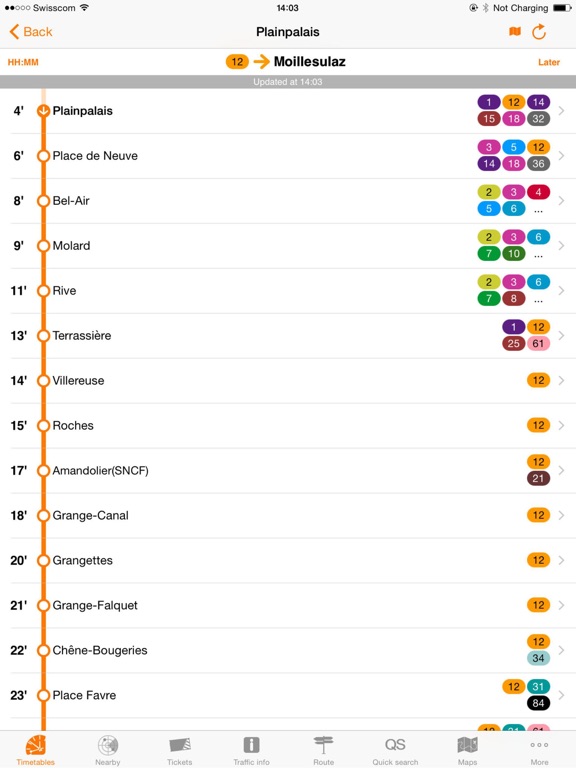The image size is (576, 768).
Task: Expand the Place Favre stop chevron
Action: coord(561,695)
